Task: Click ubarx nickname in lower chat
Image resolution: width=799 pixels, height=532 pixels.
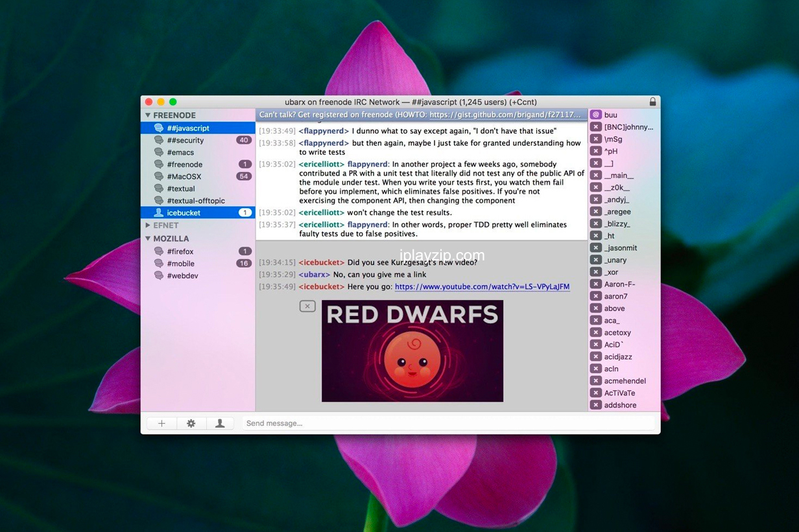Action: click(315, 275)
